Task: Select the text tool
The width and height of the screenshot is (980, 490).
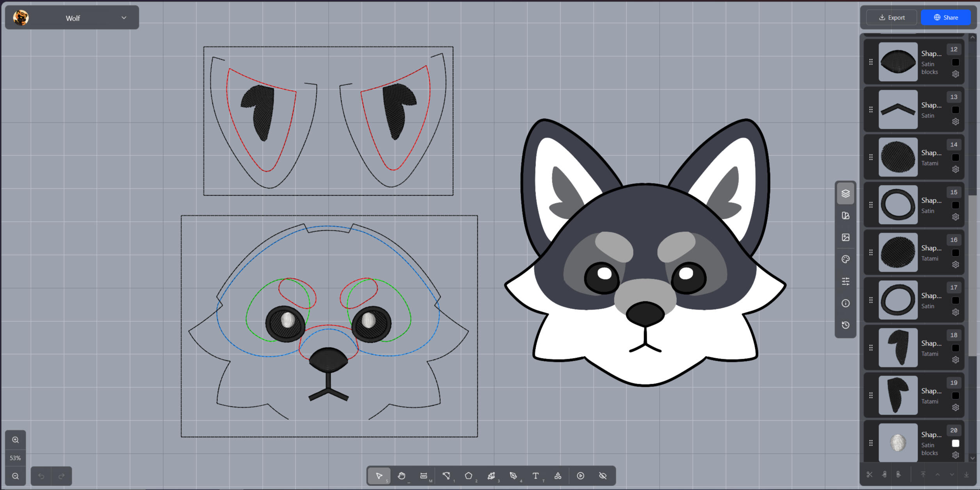Action: [x=536, y=476]
